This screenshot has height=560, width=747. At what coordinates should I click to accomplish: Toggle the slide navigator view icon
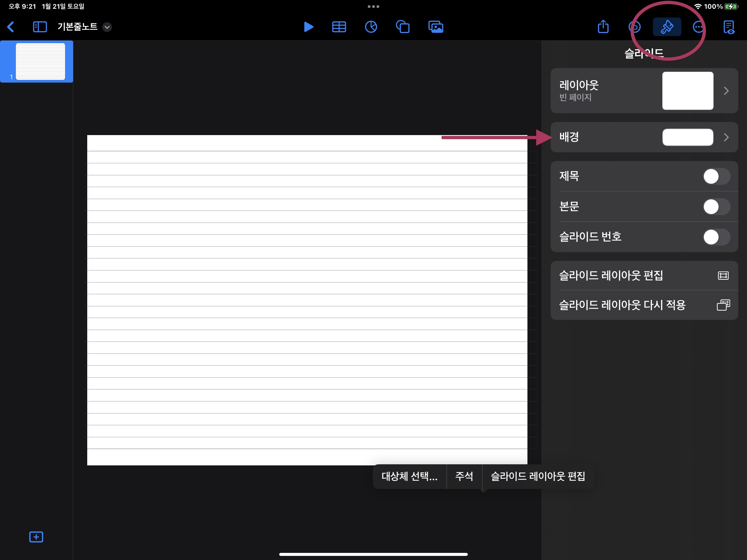click(40, 27)
